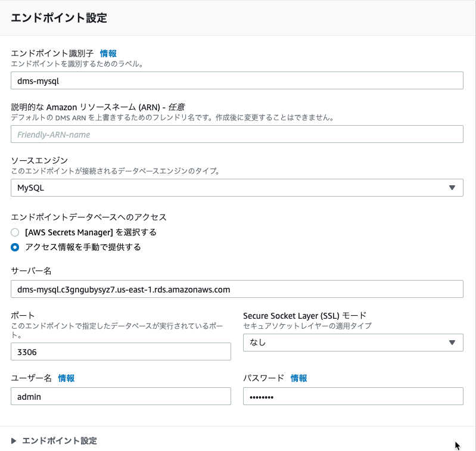Viewport: 476px width, 451px height.
Task: Focus the dms-mysql endpoint identifier field
Action: point(237,81)
